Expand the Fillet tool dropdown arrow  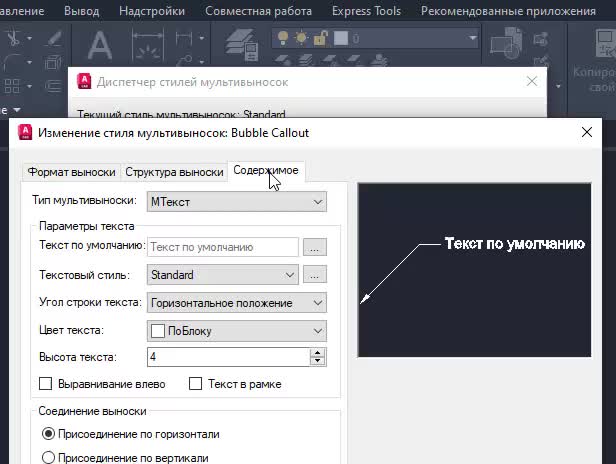(30, 62)
